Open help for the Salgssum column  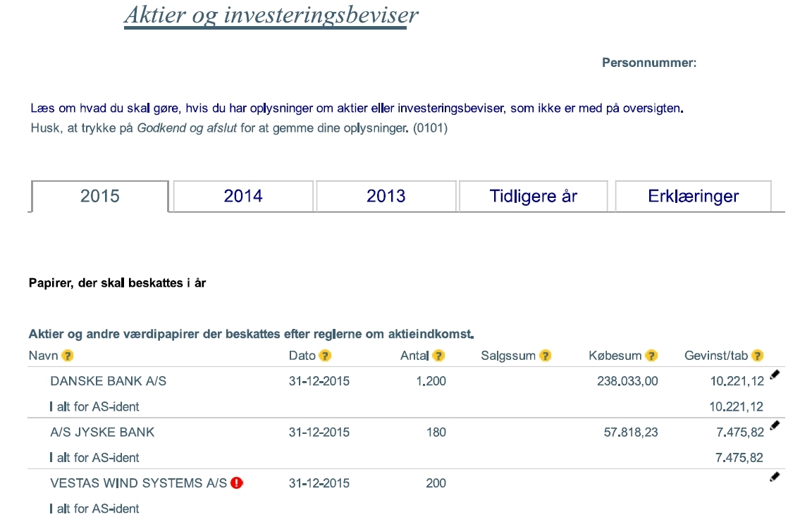point(543,356)
